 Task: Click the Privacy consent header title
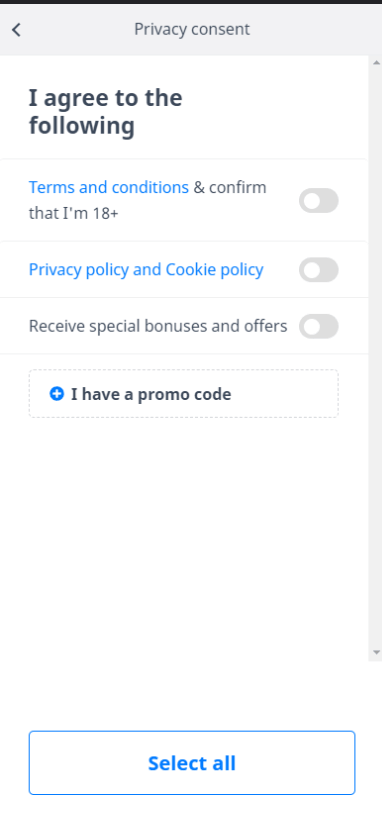(192, 29)
